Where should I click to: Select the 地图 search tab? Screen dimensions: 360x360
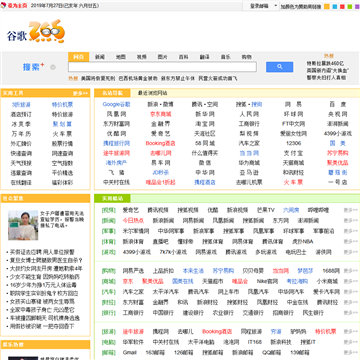click(x=121, y=57)
